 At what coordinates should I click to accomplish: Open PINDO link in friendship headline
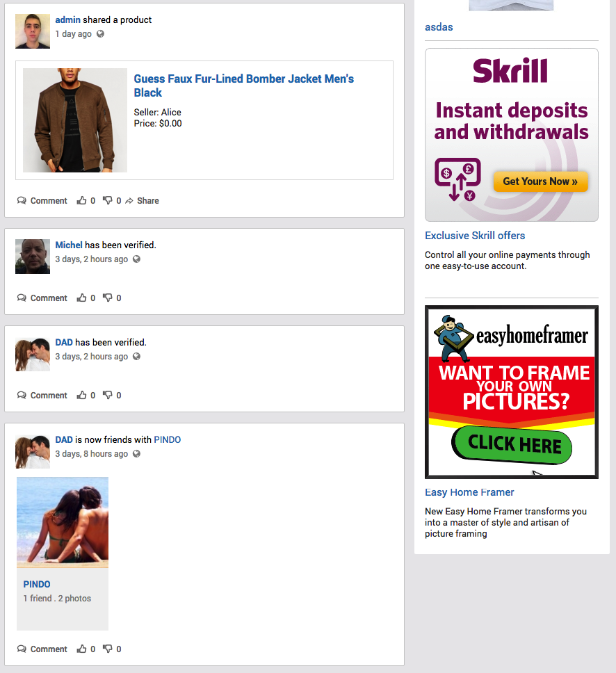(168, 440)
